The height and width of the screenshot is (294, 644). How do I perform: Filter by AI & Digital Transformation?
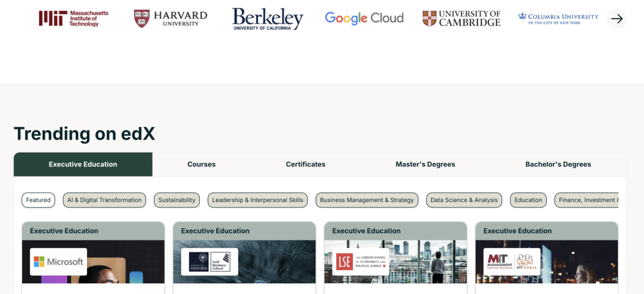[104, 200]
